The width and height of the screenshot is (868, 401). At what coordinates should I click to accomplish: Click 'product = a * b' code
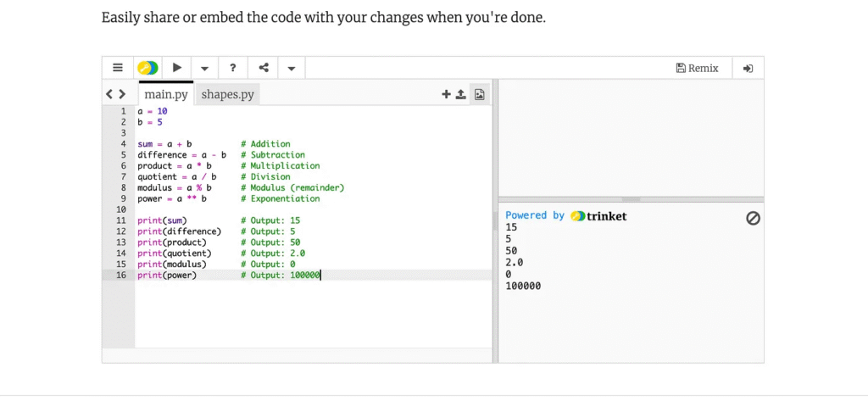175,165
